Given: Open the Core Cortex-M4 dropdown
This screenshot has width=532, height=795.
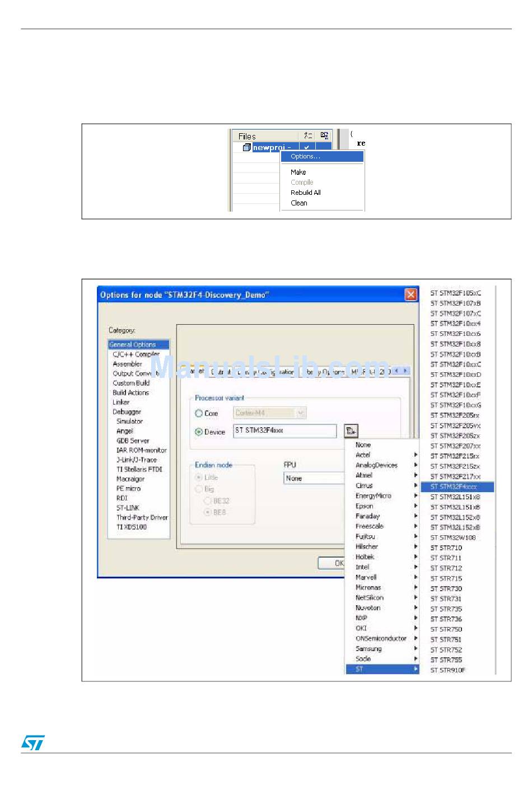Looking at the screenshot, I should coord(270,413).
